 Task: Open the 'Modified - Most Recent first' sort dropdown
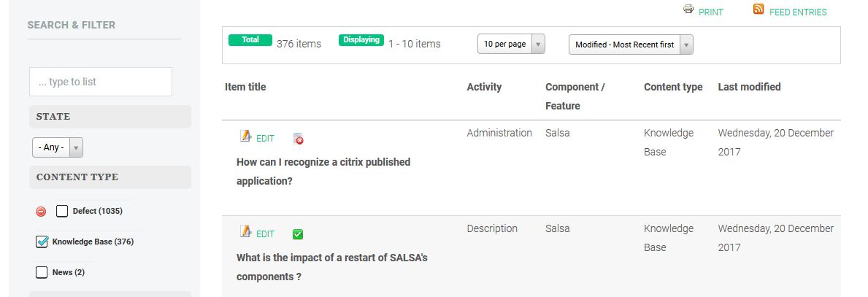(631, 45)
